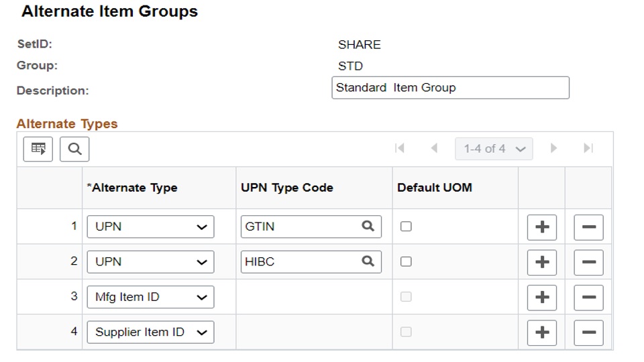Delete the Supplier Item ID row

588,333
